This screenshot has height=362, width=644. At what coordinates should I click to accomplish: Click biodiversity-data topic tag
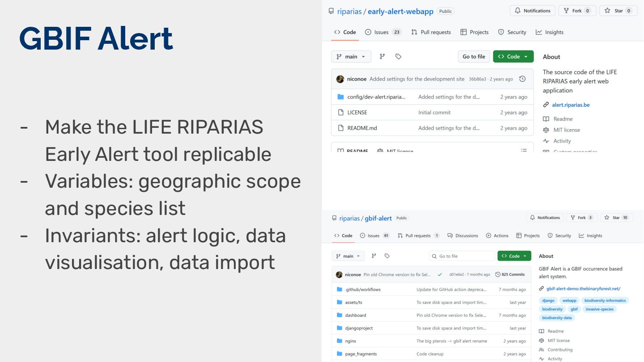coord(557,318)
